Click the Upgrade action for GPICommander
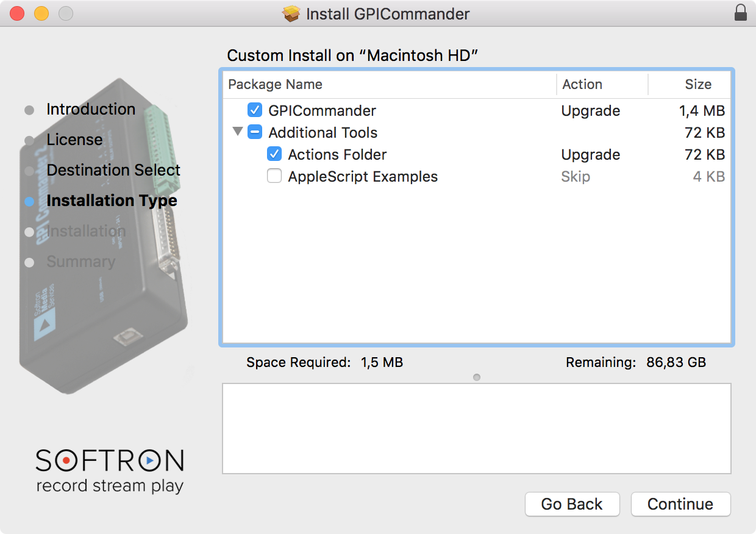756x534 pixels. tap(591, 111)
